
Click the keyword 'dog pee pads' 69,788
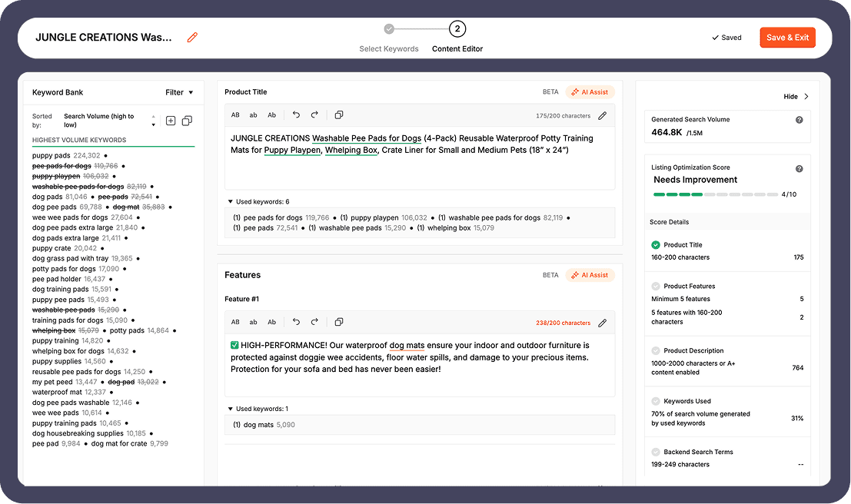tap(68, 207)
